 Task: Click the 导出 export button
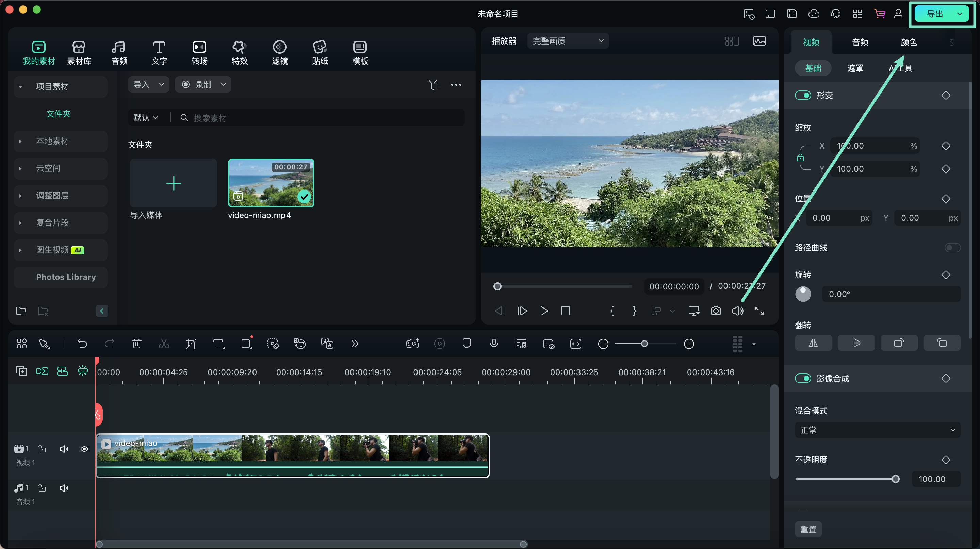[x=937, y=14]
